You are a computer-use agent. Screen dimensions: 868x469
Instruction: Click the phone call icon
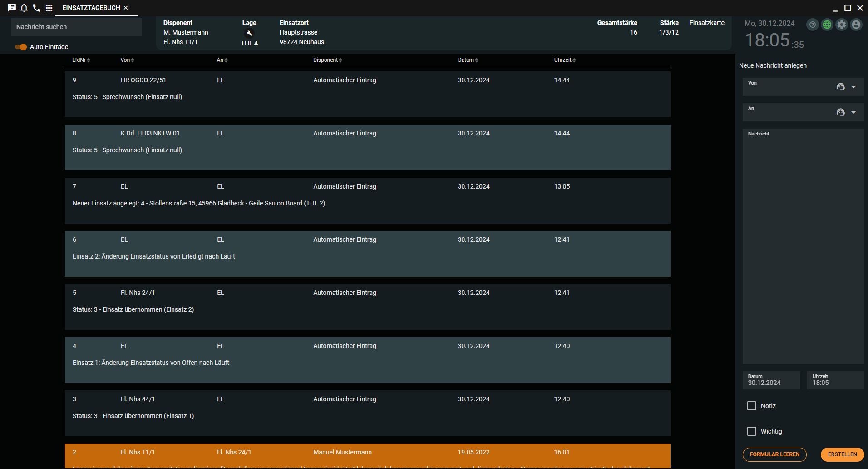click(x=37, y=8)
